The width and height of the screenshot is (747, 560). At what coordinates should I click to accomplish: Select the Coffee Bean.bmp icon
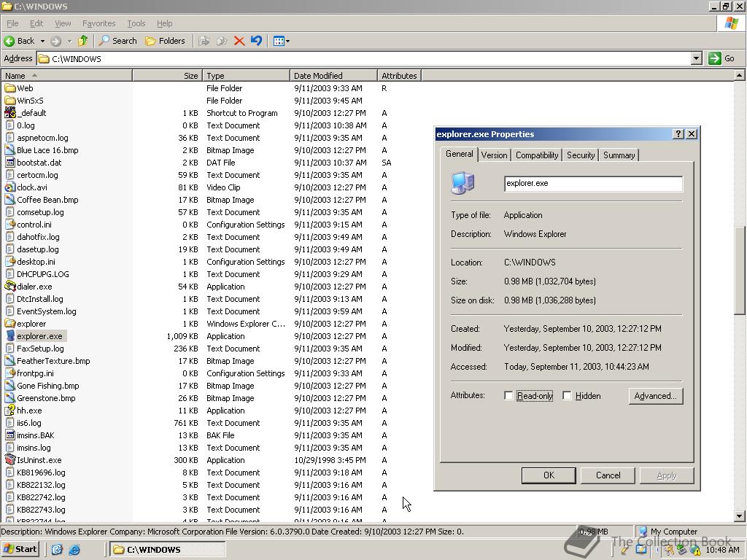[x=9, y=200]
